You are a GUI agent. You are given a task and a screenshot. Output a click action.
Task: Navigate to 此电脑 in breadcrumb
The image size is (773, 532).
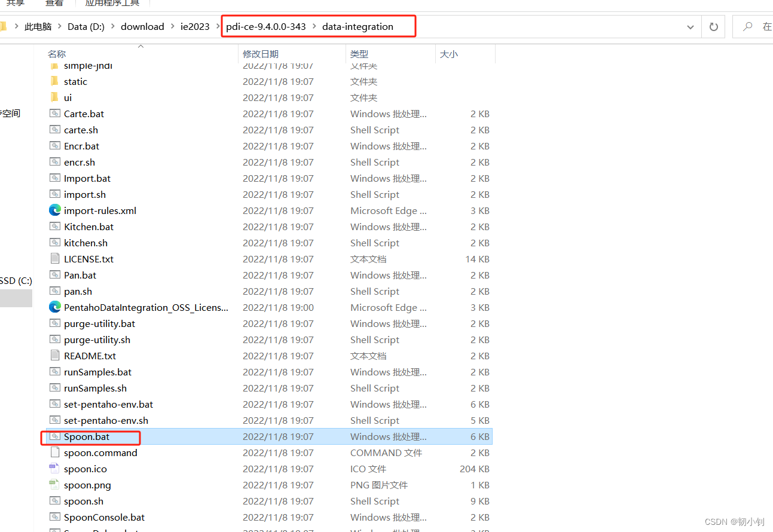coord(38,27)
